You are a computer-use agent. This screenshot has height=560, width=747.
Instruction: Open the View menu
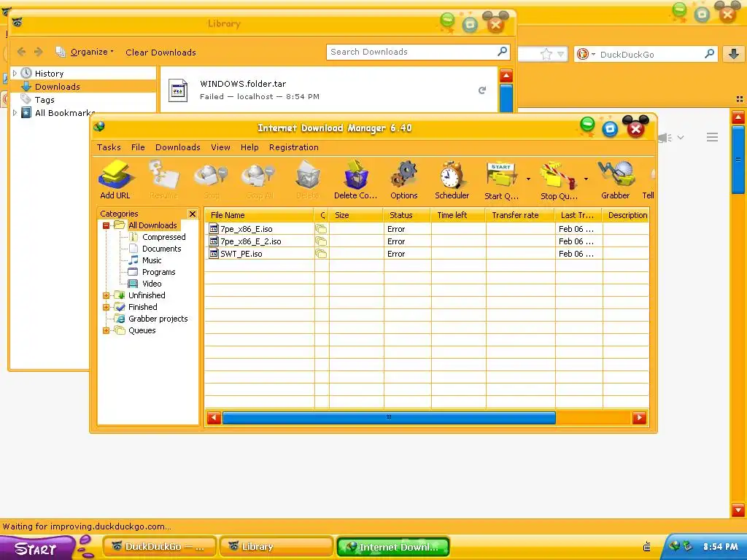coord(220,147)
